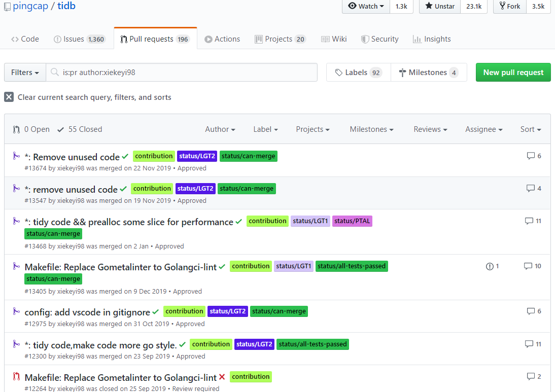Viewport: 555px width, 392px height.
Task: Switch to the Issues tab
Action: click(x=79, y=39)
